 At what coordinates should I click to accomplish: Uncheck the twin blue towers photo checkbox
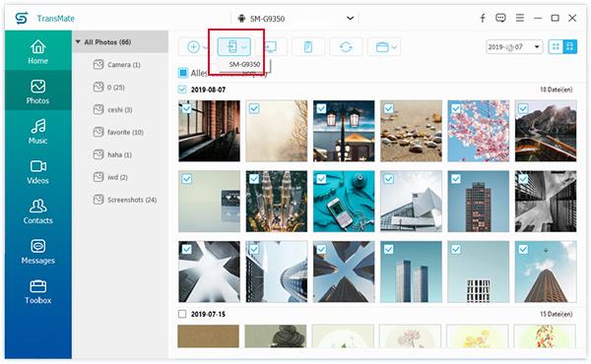(x=389, y=249)
